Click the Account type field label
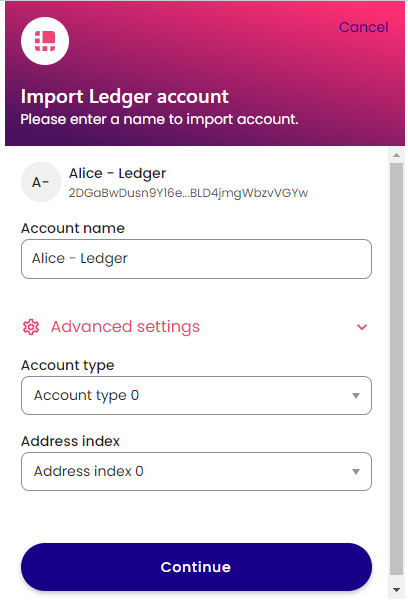408x601 pixels. (x=67, y=365)
